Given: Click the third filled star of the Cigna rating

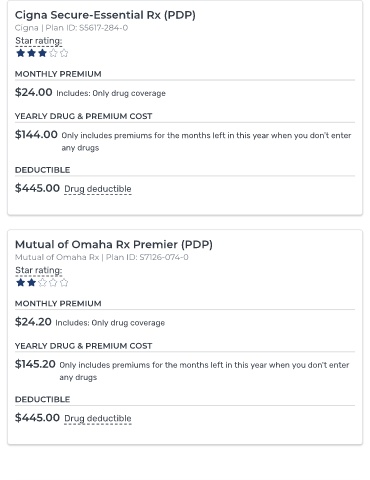Looking at the screenshot, I should [42, 53].
